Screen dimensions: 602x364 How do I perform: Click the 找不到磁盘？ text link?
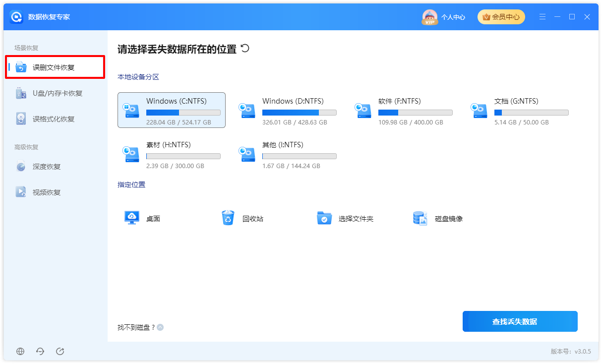(x=136, y=327)
